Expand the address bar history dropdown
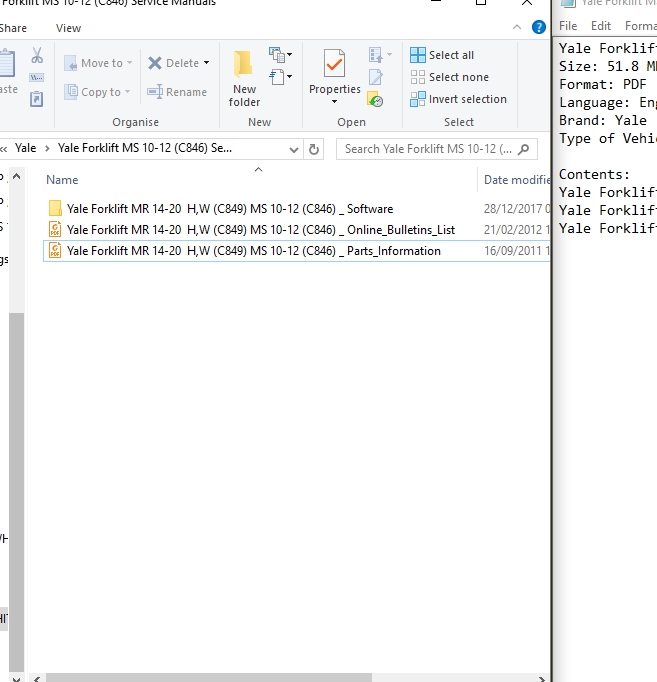This screenshot has width=657, height=682. point(294,149)
